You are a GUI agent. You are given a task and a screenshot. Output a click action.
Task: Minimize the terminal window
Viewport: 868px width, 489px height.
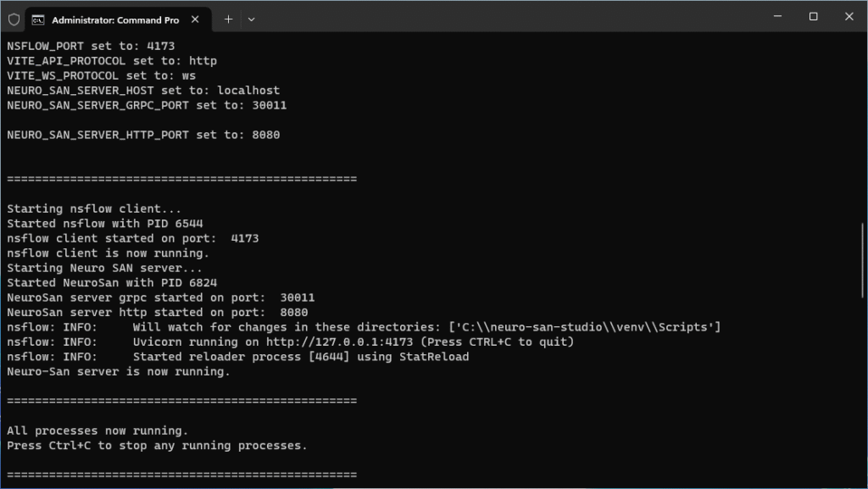pos(774,17)
